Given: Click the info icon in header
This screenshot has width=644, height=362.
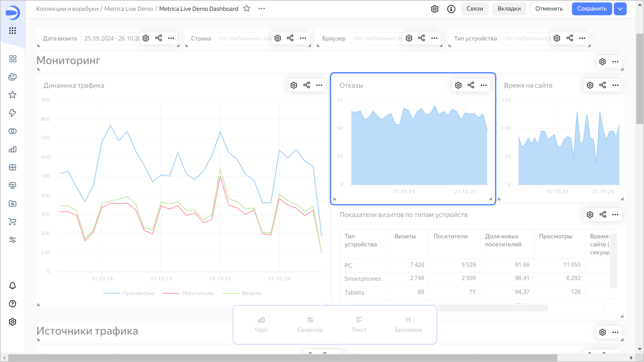Looking at the screenshot, I should click(451, 9).
